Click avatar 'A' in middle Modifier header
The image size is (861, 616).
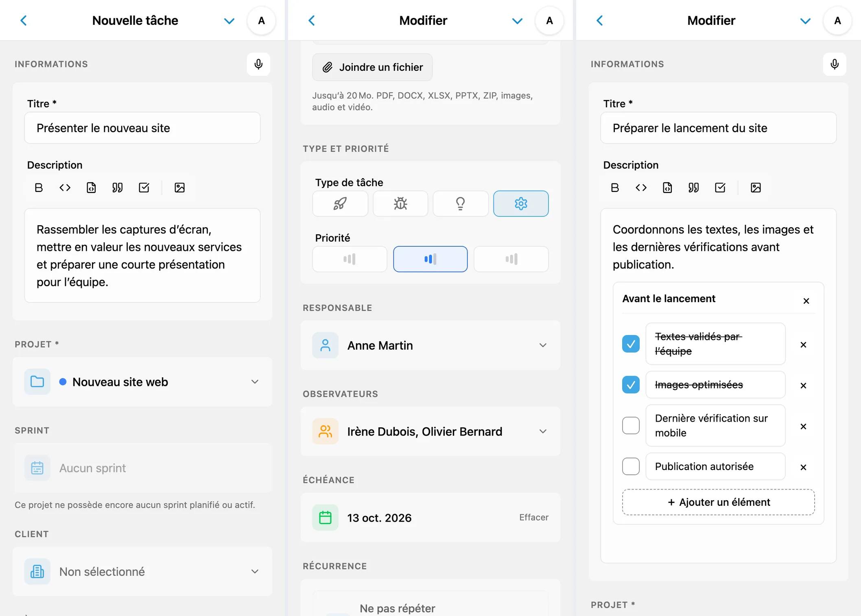[x=549, y=21]
